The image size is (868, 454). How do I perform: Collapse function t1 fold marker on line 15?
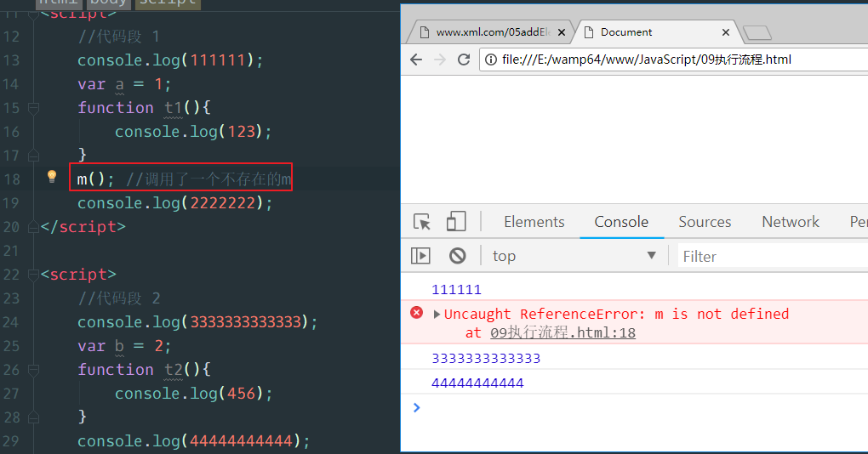pyautogui.click(x=34, y=108)
